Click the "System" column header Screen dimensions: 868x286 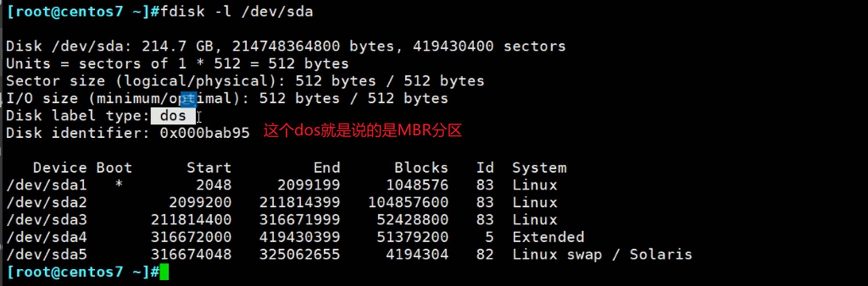pyautogui.click(x=539, y=168)
